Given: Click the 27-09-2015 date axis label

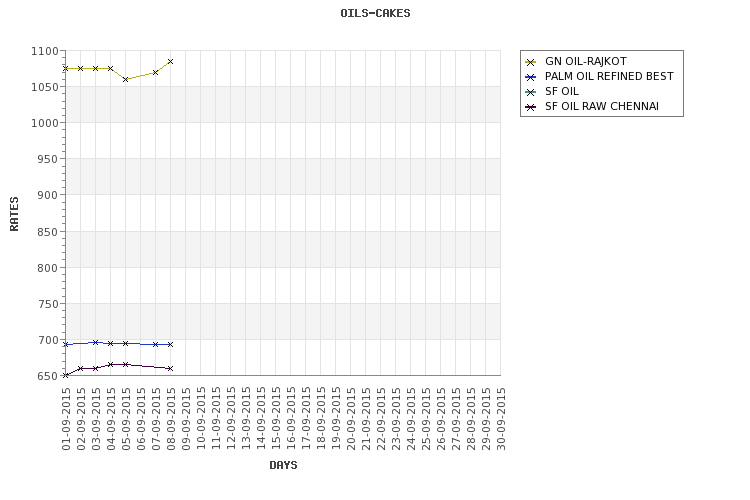Looking at the screenshot, I should click(x=456, y=419).
